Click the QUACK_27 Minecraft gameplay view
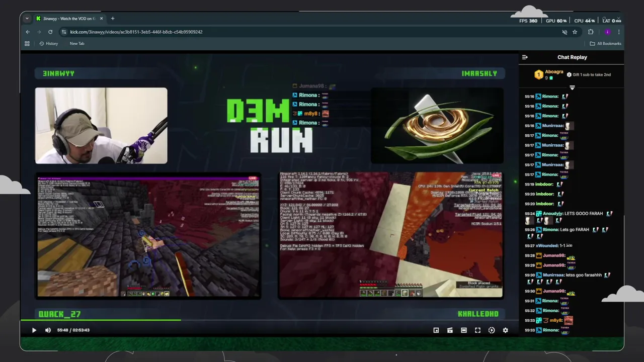 tap(148, 236)
